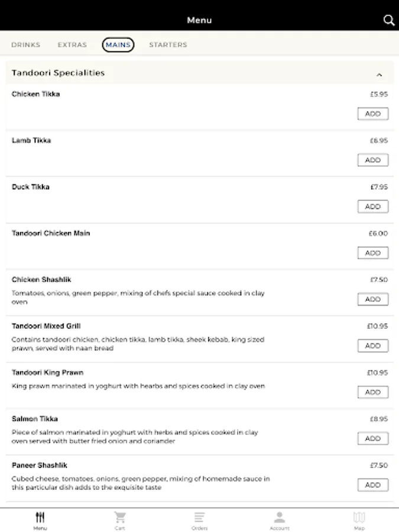The height and width of the screenshot is (532, 399).
Task: Switch to the Extras tab
Action: [72, 45]
